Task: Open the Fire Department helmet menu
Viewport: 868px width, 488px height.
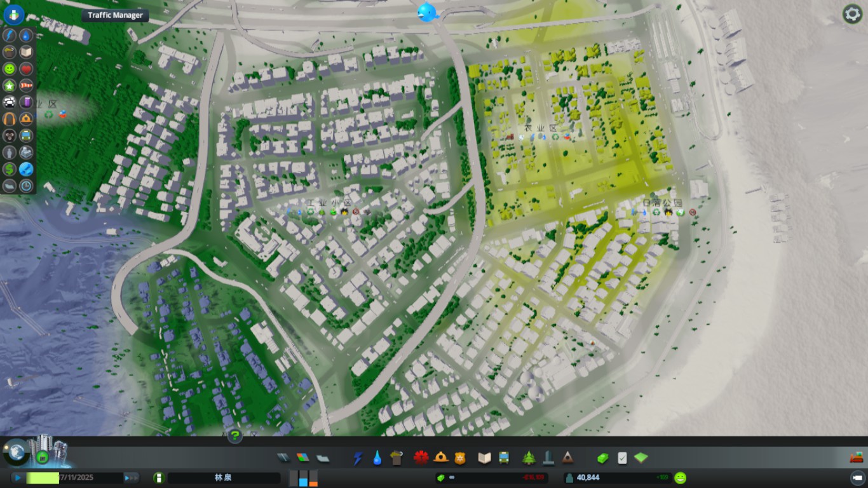Action: click(441, 457)
